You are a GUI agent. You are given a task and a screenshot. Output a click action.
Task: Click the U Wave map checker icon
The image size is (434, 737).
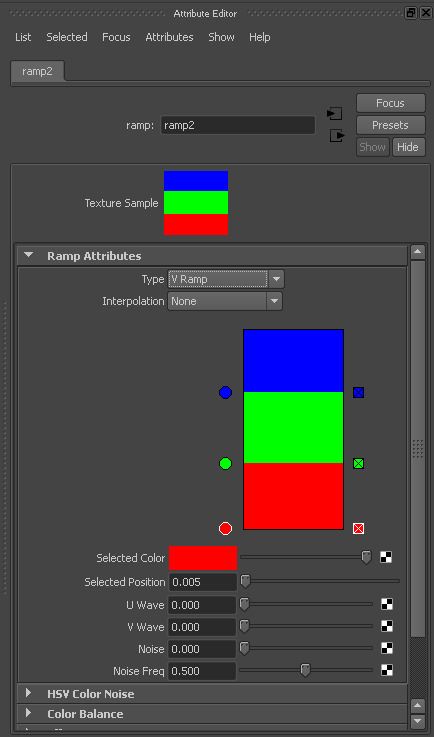(387, 604)
